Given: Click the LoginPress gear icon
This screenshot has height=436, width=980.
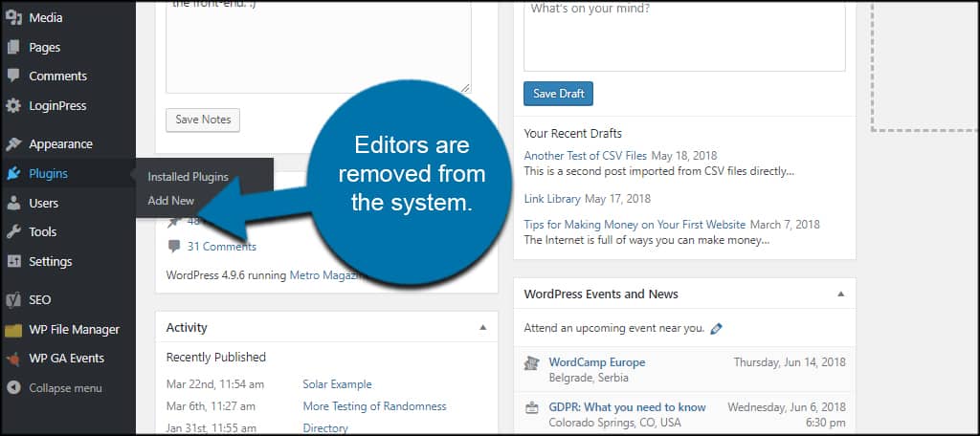Looking at the screenshot, I should tap(13, 105).
